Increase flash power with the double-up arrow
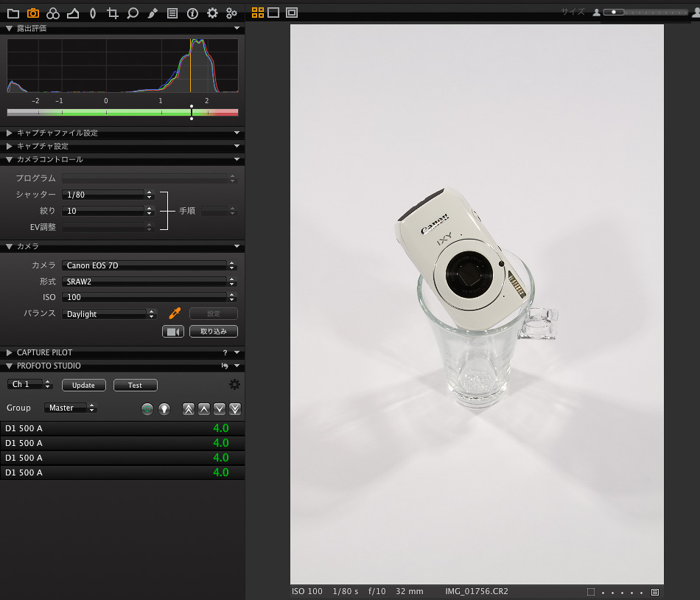The height and width of the screenshot is (600, 700). coord(189,408)
